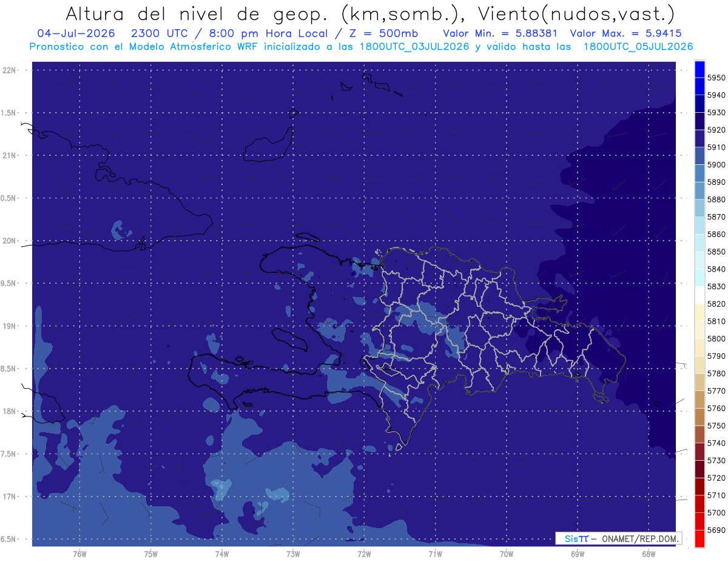Click the "17N" latitude axis label
728x562 pixels.
9,497
